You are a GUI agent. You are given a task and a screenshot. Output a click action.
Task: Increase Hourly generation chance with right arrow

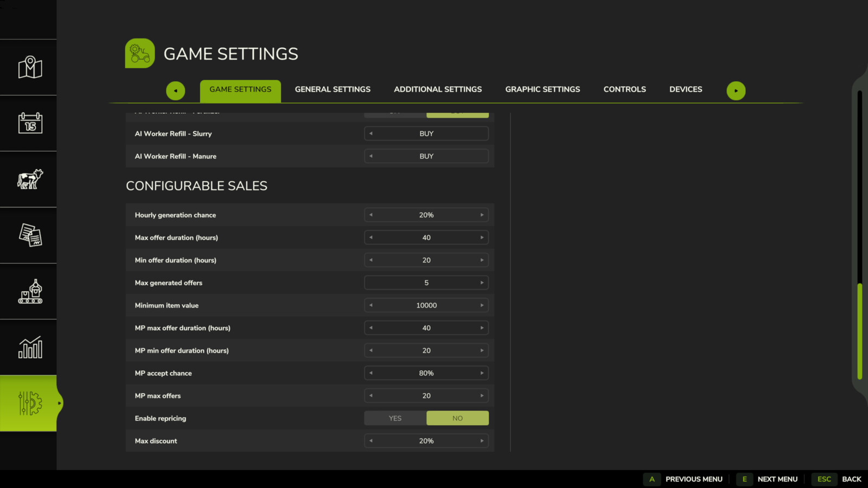[482, 215]
